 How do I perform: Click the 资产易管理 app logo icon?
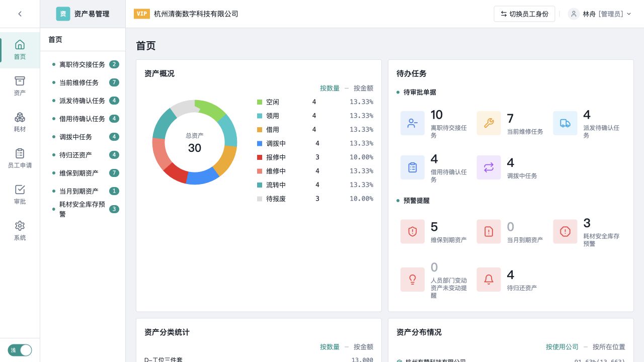[x=63, y=14]
